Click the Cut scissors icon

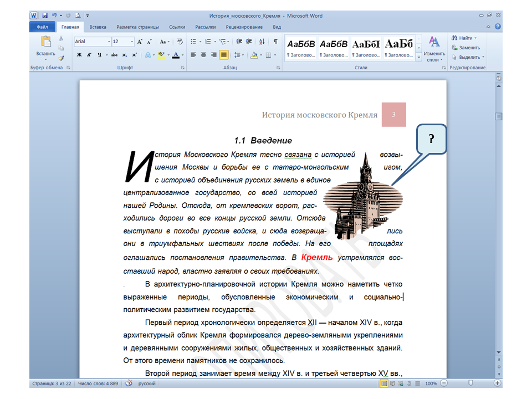tap(61, 39)
